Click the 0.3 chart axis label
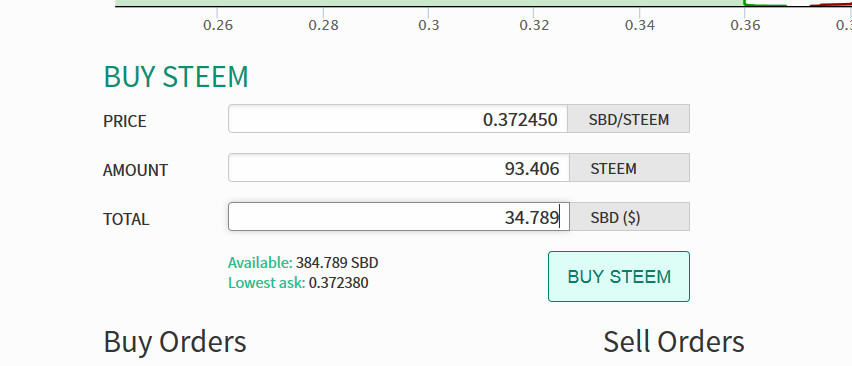This screenshot has width=852, height=366. click(x=429, y=26)
